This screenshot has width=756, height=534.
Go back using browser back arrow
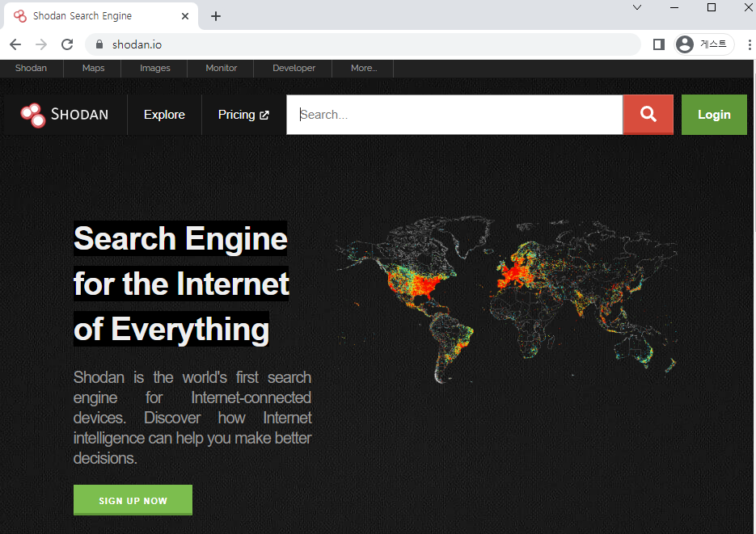click(15, 44)
